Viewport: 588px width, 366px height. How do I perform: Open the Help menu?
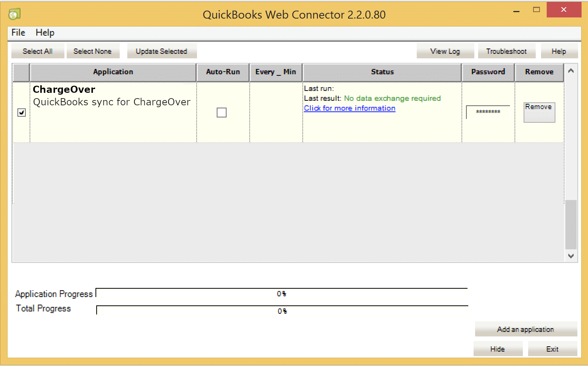pyautogui.click(x=45, y=33)
